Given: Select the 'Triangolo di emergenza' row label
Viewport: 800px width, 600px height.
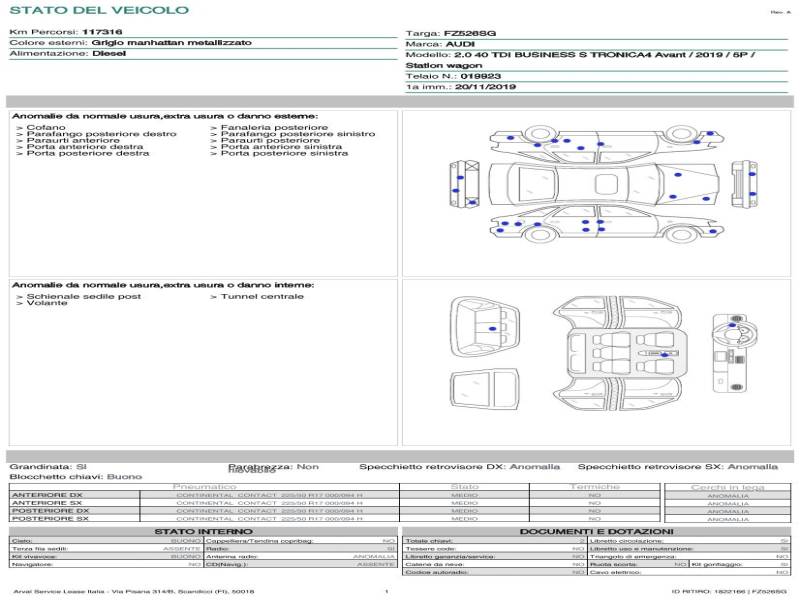Looking at the screenshot, I should point(633,556).
